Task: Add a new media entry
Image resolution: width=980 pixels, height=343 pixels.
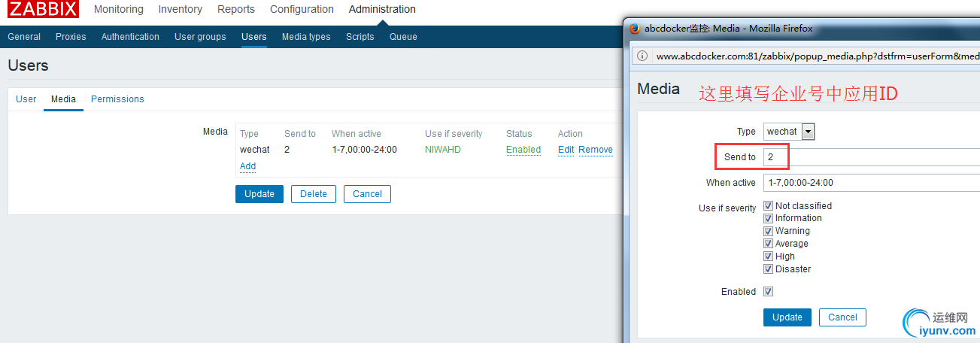Action: pos(247,166)
